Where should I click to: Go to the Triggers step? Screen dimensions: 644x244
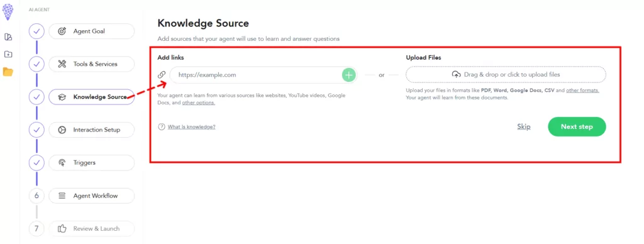[x=92, y=163]
